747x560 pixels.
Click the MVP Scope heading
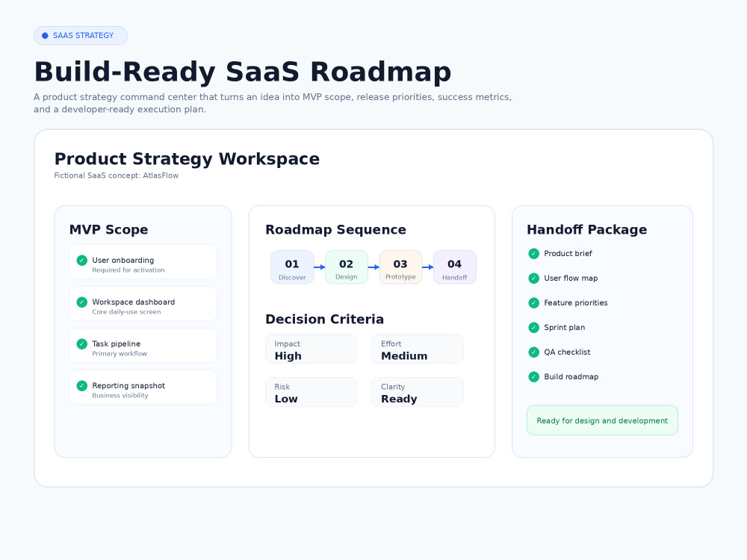(x=108, y=230)
